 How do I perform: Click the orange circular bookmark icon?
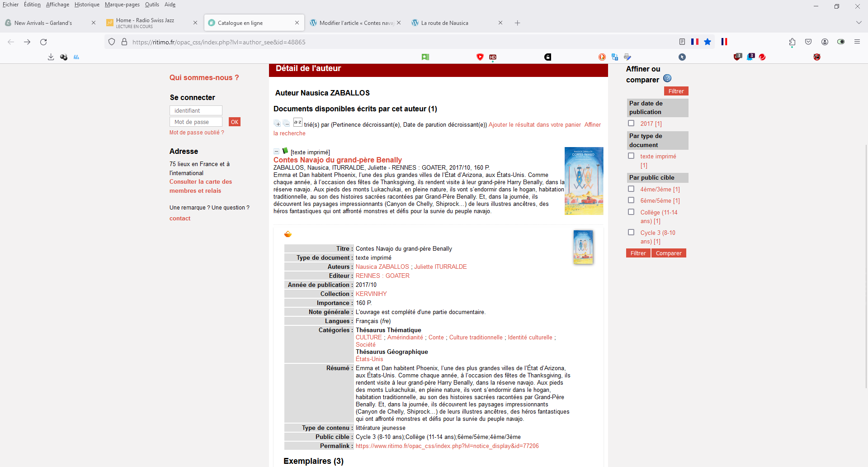click(602, 57)
